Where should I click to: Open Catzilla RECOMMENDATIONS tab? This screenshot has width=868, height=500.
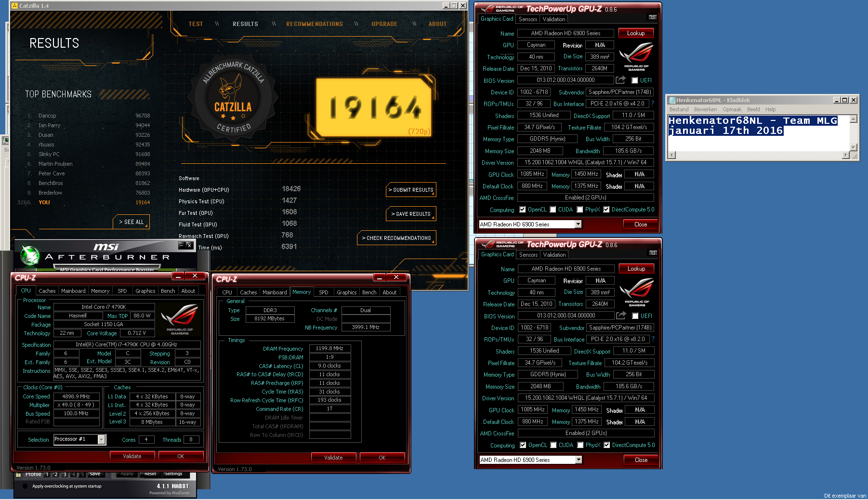(315, 24)
